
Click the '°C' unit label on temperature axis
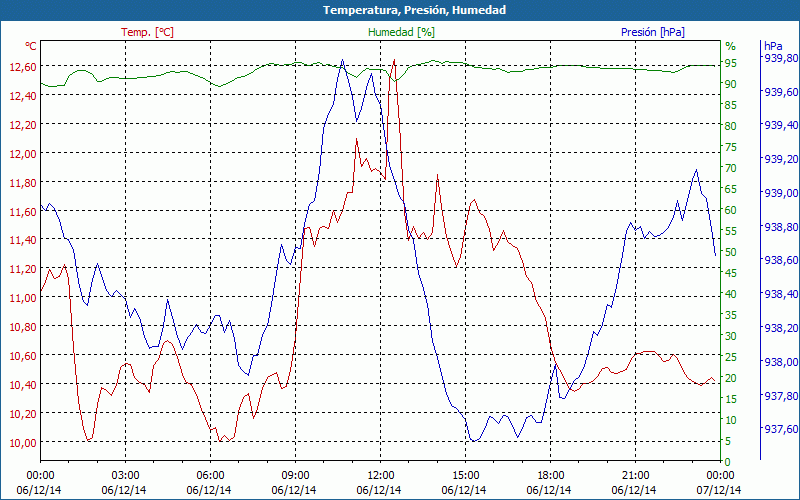[31, 46]
